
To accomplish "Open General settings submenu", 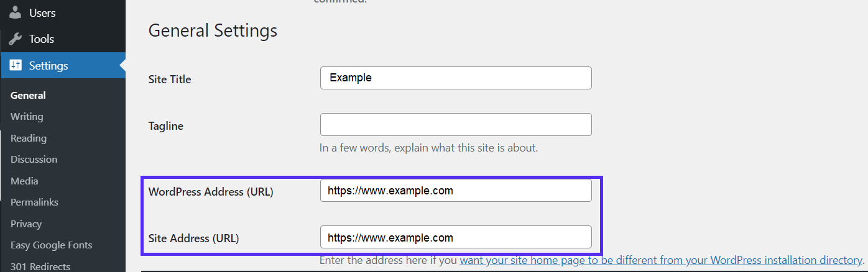I will pyautogui.click(x=28, y=95).
